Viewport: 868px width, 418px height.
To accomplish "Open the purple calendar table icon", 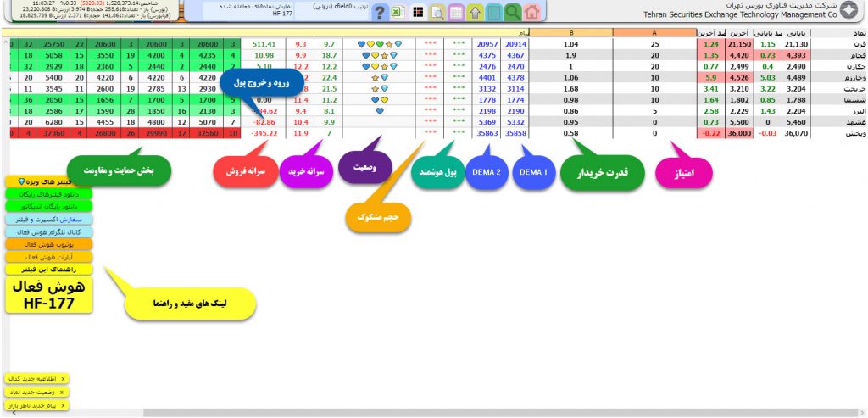I will (x=456, y=12).
